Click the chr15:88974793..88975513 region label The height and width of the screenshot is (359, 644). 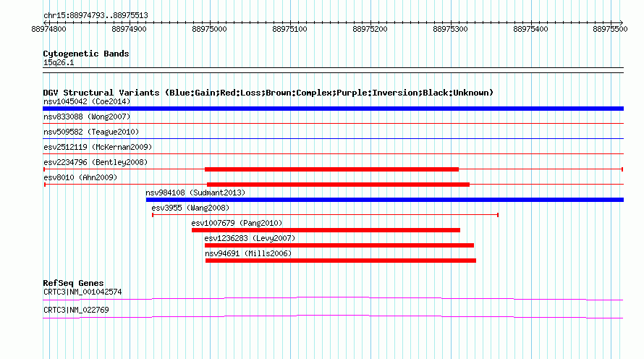click(x=96, y=15)
